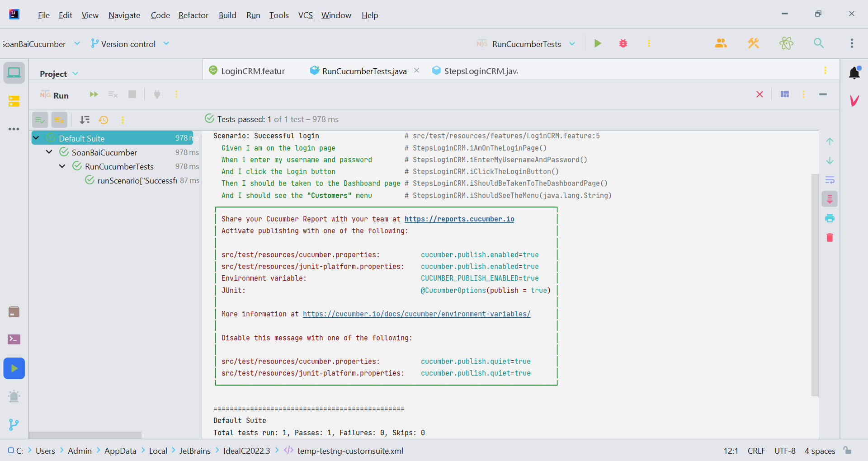The height and width of the screenshot is (461, 868).
Task: Collapse RunCucumberTests test node
Action: coord(62,166)
